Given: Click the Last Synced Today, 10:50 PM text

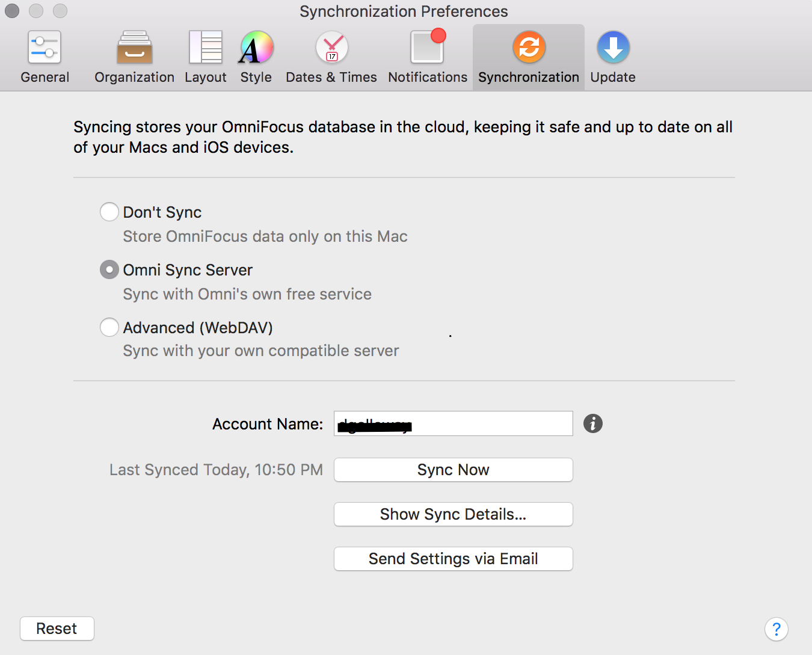Looking at the screenshot, I should (216, 470).
